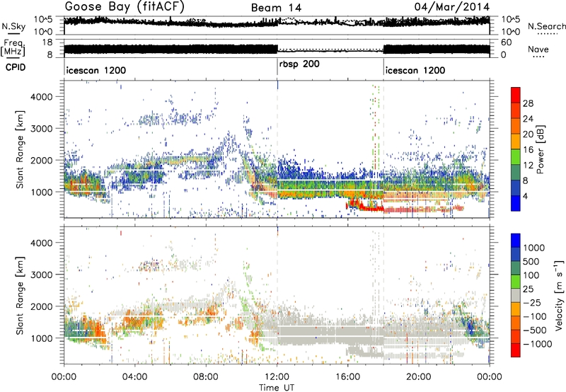Image resolution: width=566 pixels, height=392 pixels.
Task: Click the "28" tick on the Power color bar
Action: [528, 103]
